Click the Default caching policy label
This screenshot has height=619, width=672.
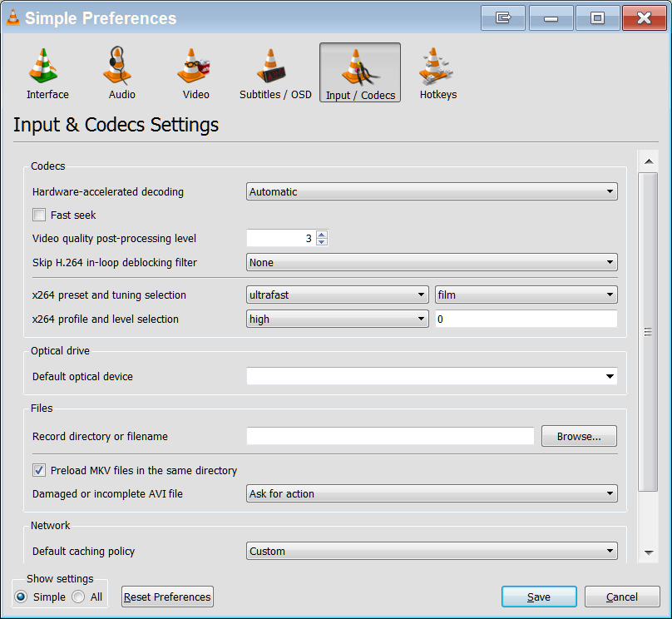(83, 552)
